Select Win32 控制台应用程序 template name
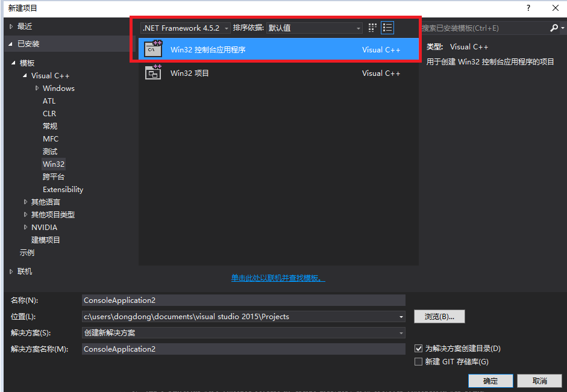 208,49
